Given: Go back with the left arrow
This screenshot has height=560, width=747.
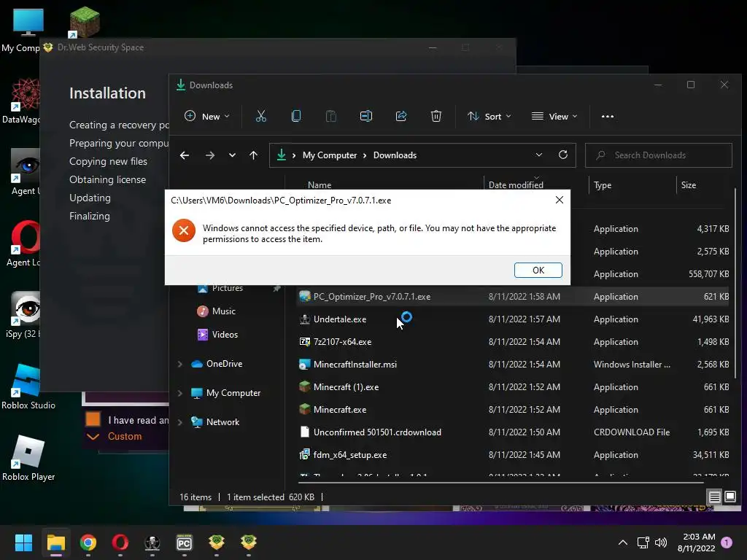Looking at the screenshot, I should (185, 155).
